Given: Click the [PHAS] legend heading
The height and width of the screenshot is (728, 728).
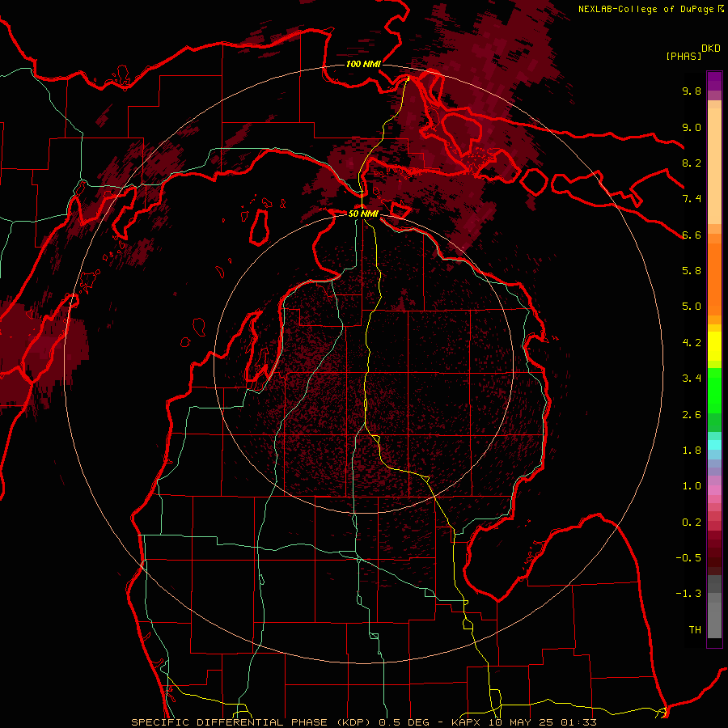Looking at the screenshot, I should point(684,56).
